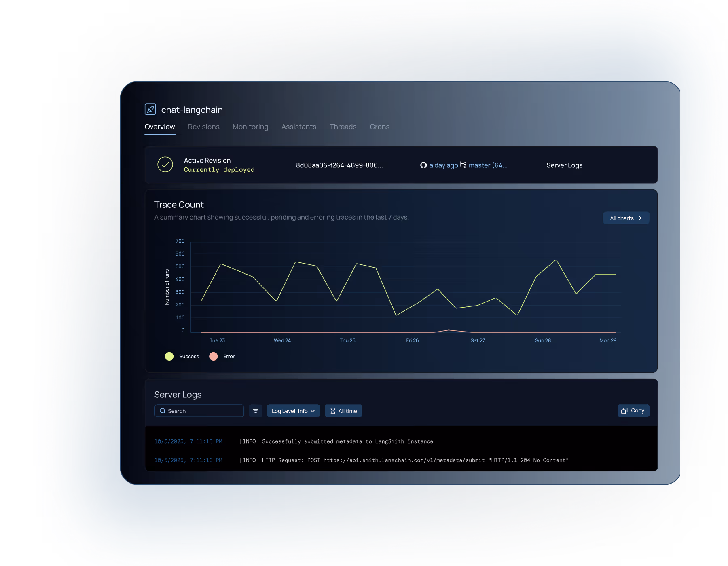Open the Monitoring tab

point(250,127)
